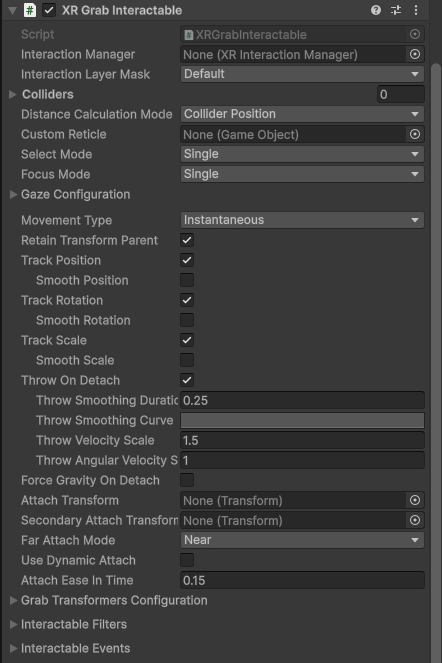Toggle Force Gravity On Detach

(187, 480)
